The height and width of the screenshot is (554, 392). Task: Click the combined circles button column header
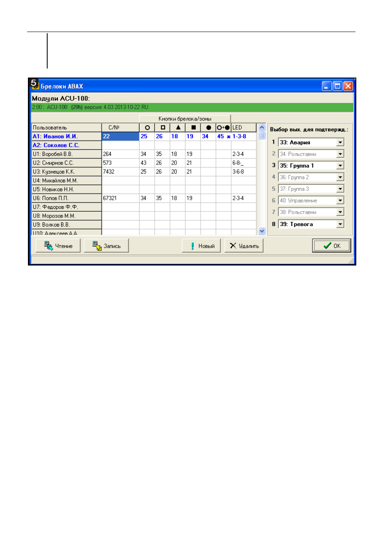223,128
